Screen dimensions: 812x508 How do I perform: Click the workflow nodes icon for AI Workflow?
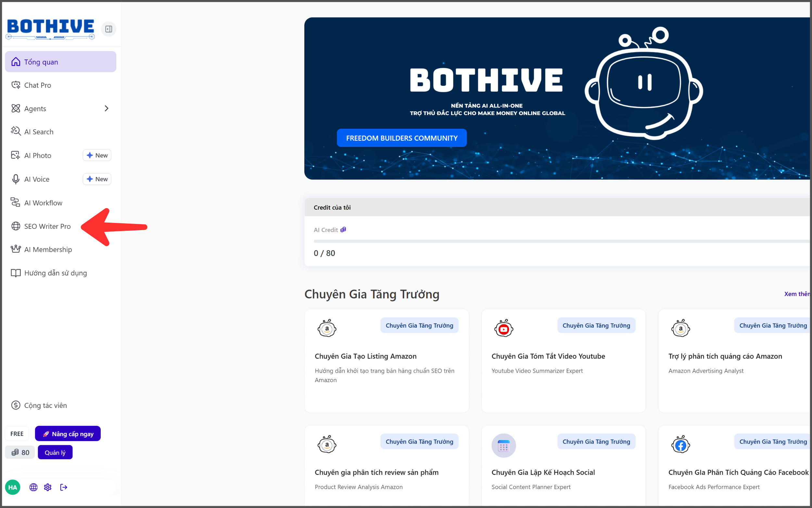[x=16, y=202]
